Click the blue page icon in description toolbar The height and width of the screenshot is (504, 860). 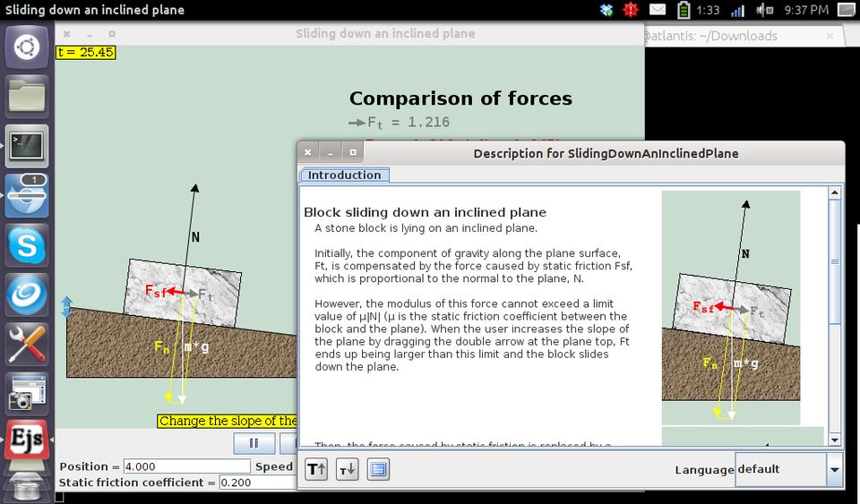pos(378,469)
